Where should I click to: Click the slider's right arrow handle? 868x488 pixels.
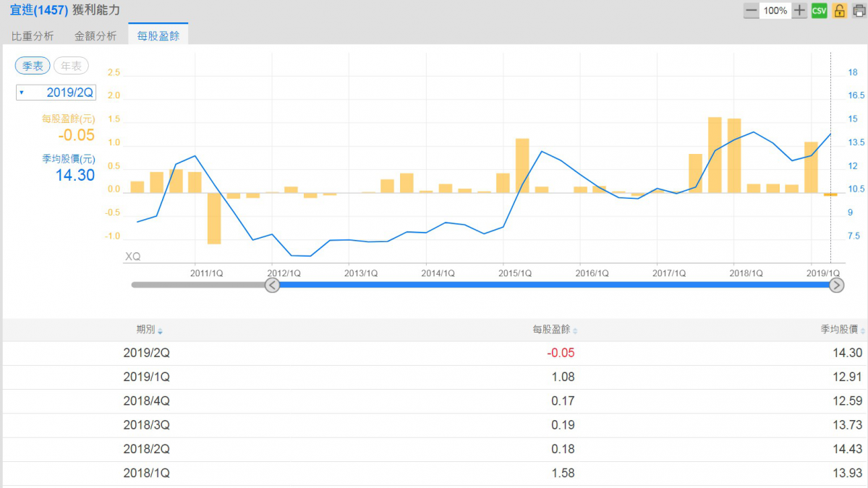point(836,285)
